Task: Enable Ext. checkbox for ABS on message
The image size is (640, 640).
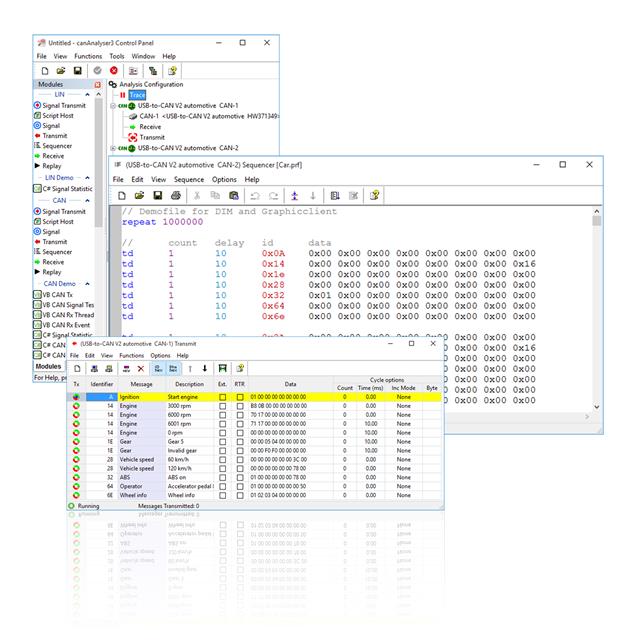Action: point(222,476)
